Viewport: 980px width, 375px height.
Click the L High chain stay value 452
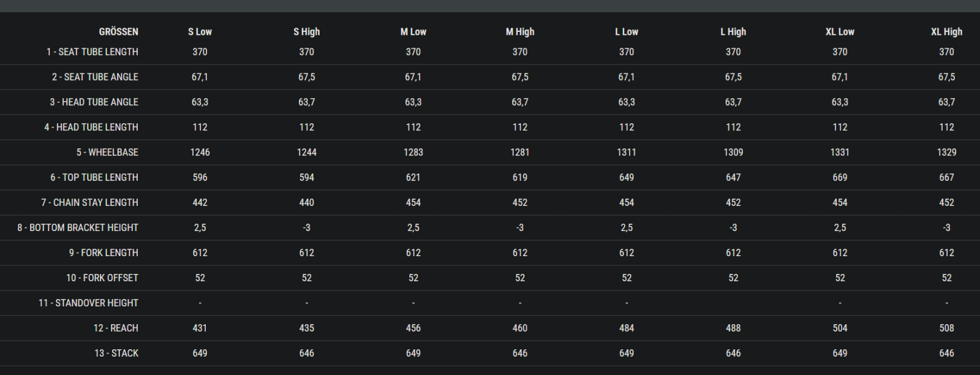[733, 203]
